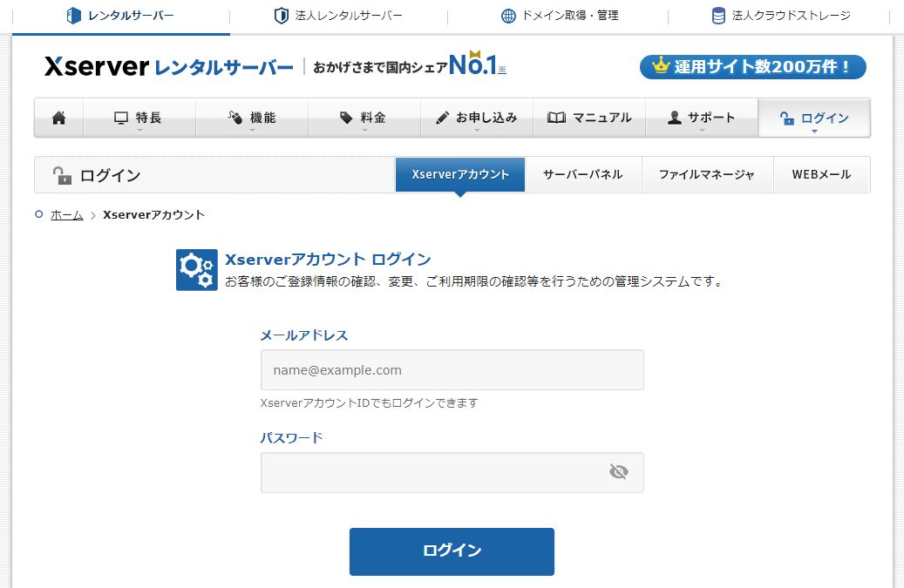Expand the 機能 dropdown arrow

pos(252,131)
